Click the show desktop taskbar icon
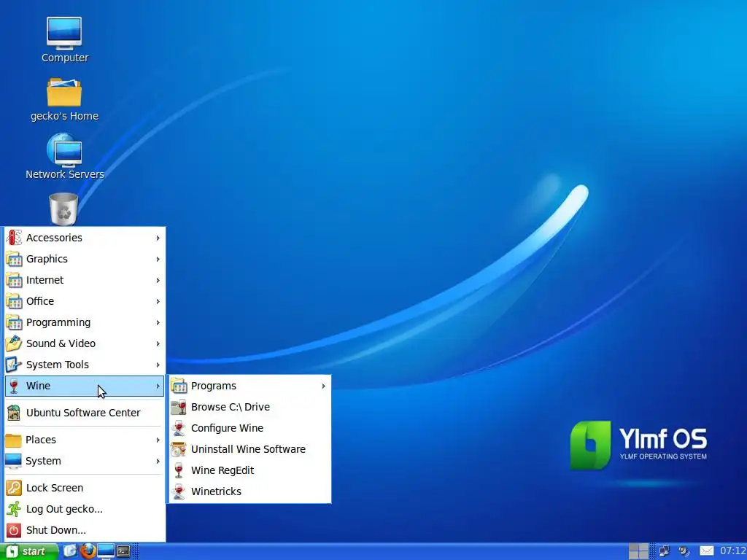The image size is (747, 560). 70,551
